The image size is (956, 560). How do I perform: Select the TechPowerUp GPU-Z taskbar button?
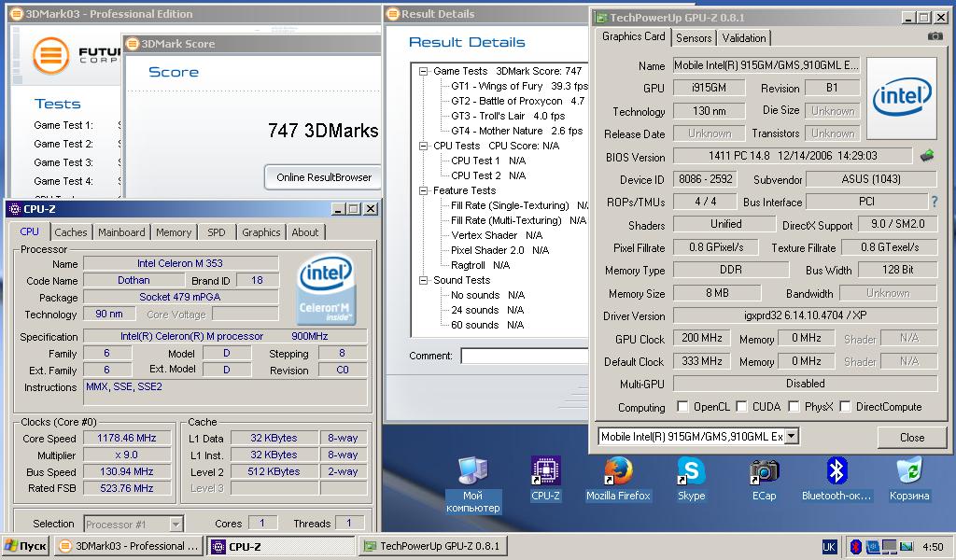432,547
